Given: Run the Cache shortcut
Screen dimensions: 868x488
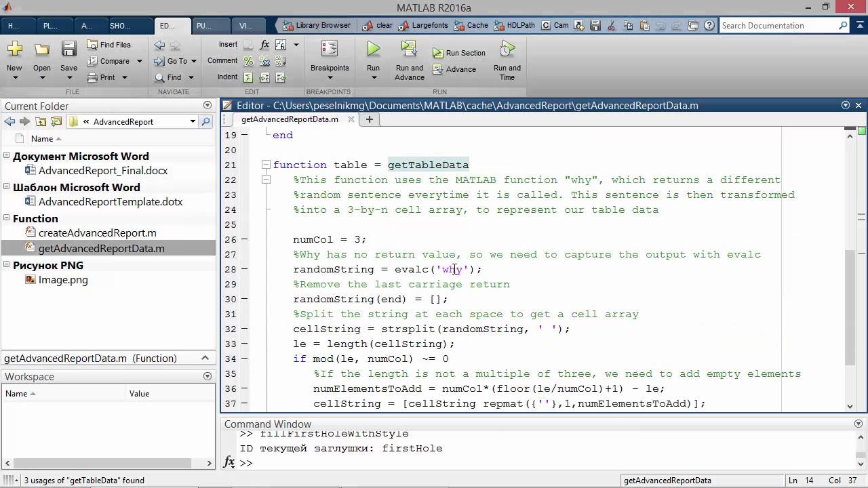Looking at the screenshot, I should pyautogui.click(x=471, y=25).
